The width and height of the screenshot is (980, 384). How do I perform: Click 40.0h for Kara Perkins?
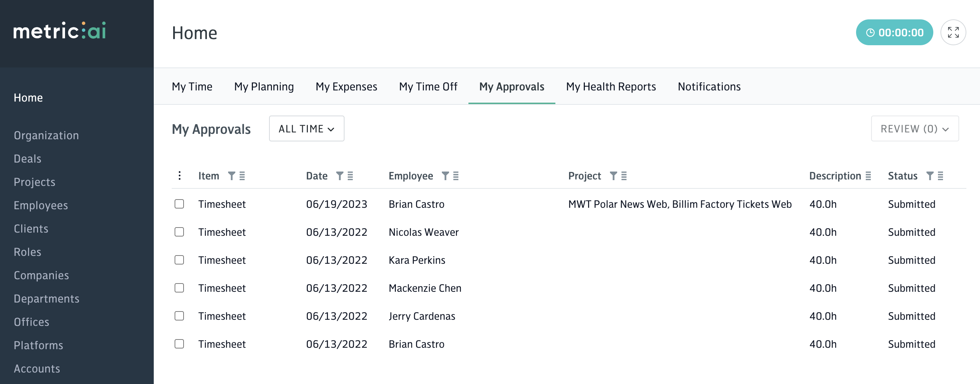pos(823,260)
